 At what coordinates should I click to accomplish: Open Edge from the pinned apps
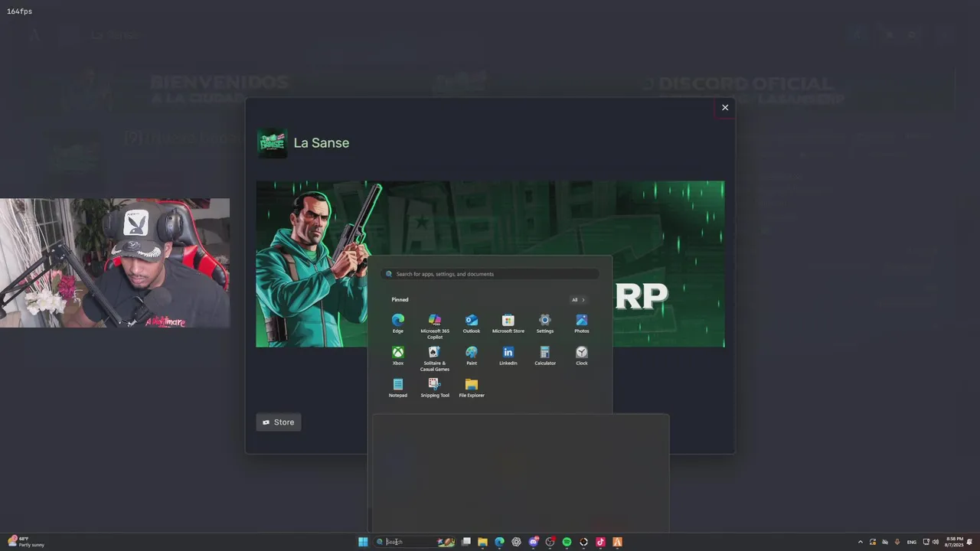pyautogui.click(x=397, y=324)
